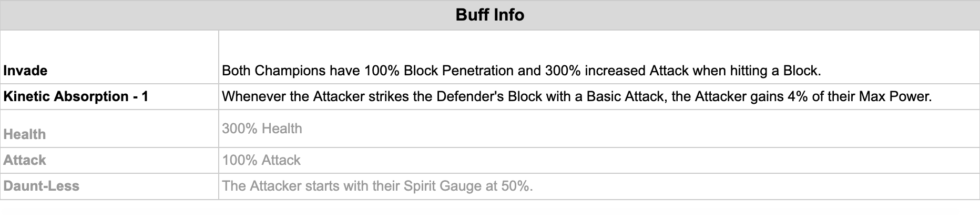Image resolution: width=980 pixels, height=217 pixels.
Task: Click the Health label cell
Action: coord(109,129)
